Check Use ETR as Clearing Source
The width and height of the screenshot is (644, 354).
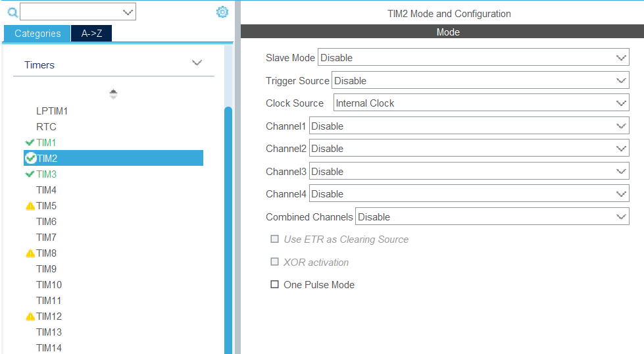(x=275, y=240)
